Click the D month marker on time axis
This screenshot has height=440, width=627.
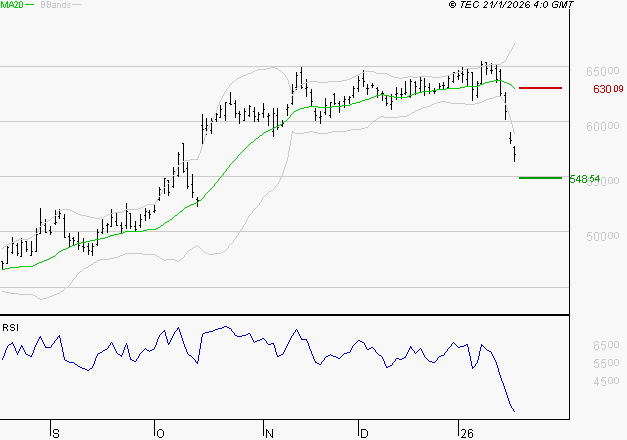(x=364, y=434)
